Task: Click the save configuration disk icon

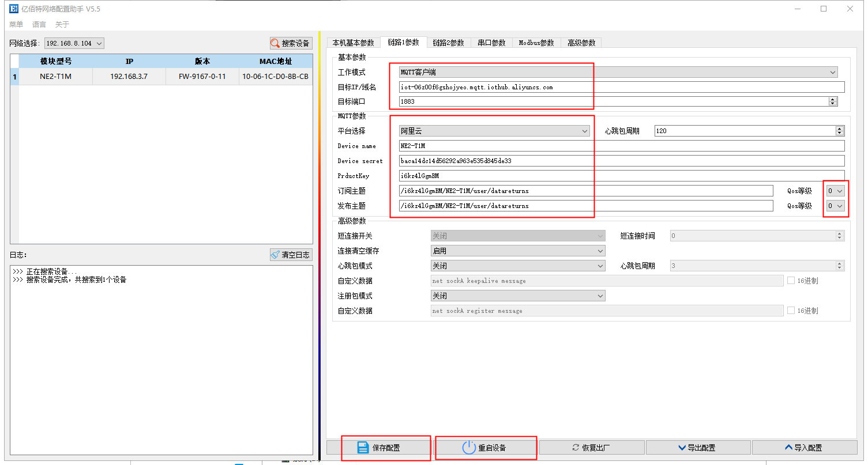Action: click(x=363, y=448)
